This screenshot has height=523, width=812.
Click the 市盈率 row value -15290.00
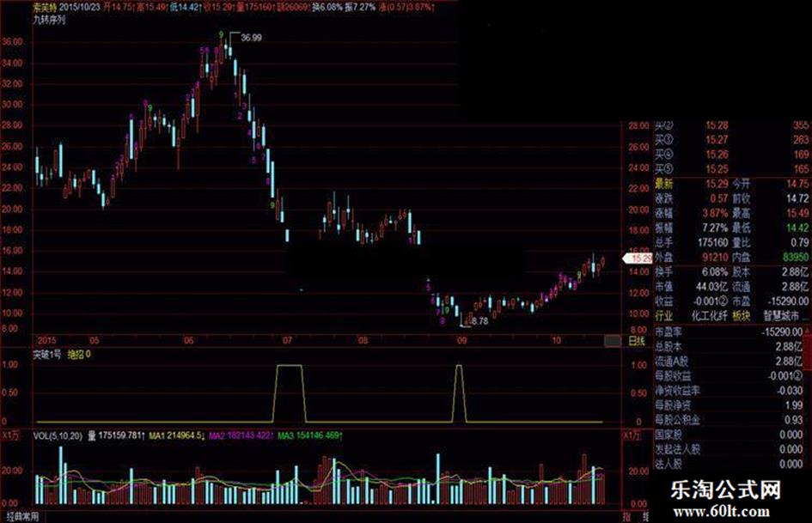point(782,331)
